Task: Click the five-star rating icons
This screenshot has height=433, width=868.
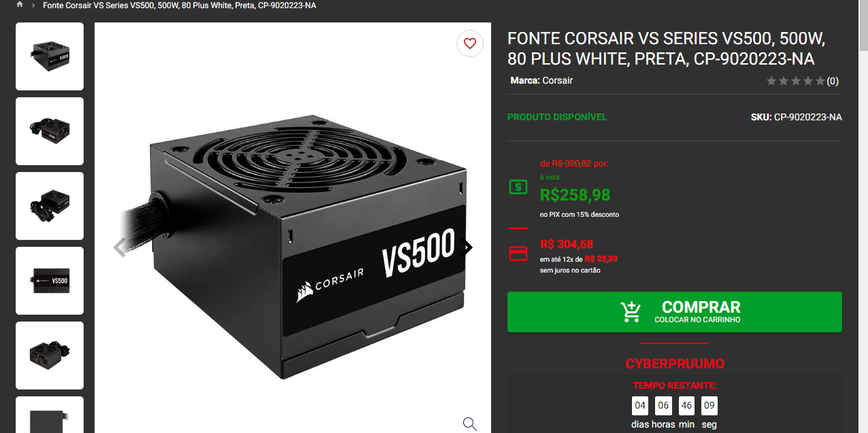Action: click(795, 81)
